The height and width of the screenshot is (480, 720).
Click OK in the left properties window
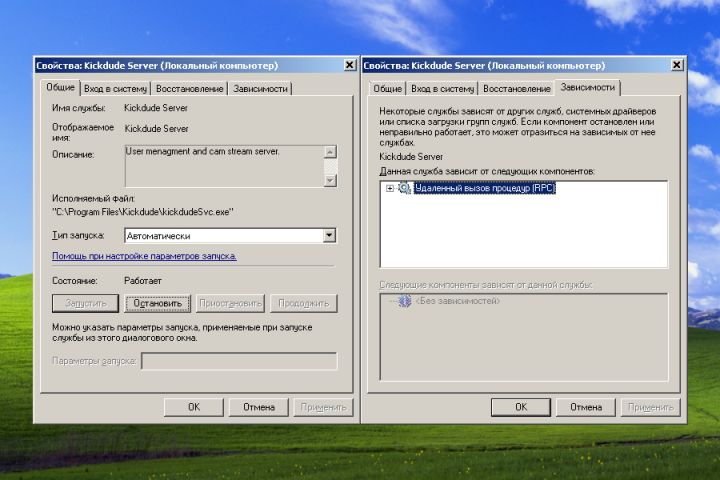(194, 407)
